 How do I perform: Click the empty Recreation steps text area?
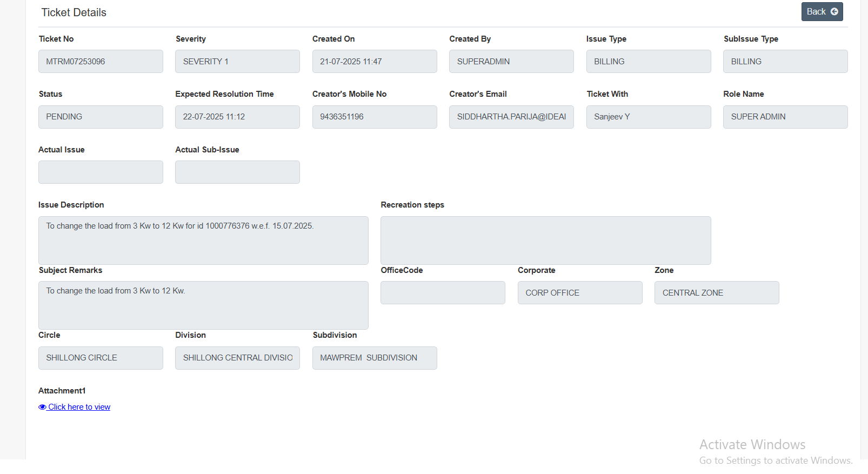tap(546, 241)
